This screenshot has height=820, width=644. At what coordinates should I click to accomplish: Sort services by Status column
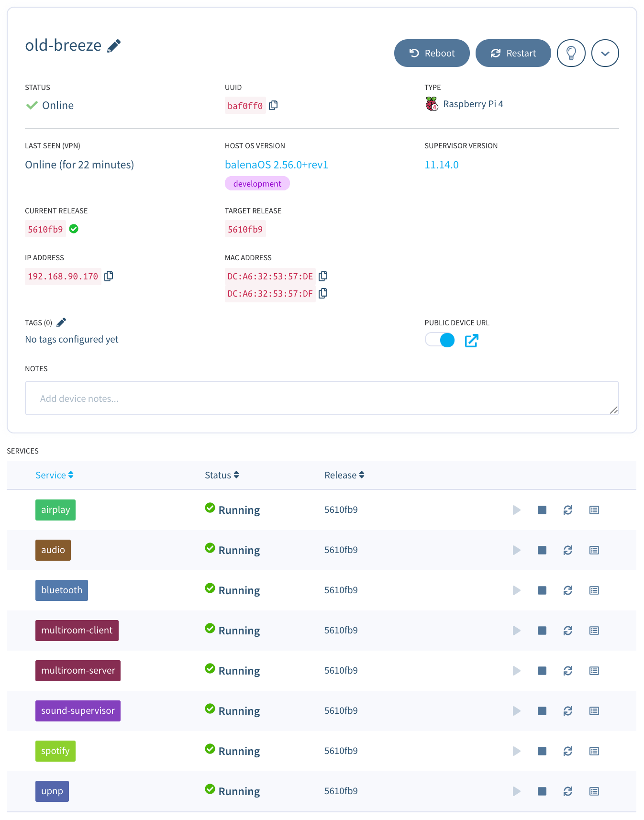[222, 475]
